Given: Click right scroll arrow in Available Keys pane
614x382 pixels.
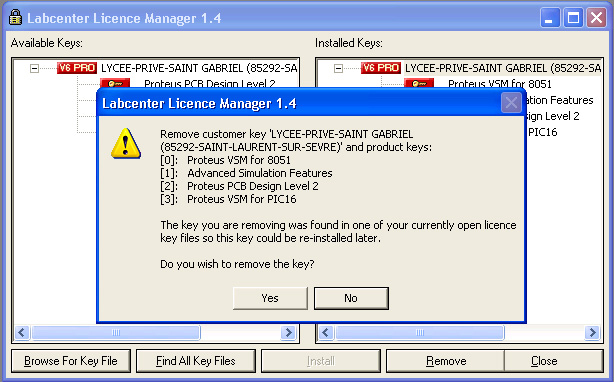Looking at the screenshot, I should pyautogui.click(x=289, y=333).
